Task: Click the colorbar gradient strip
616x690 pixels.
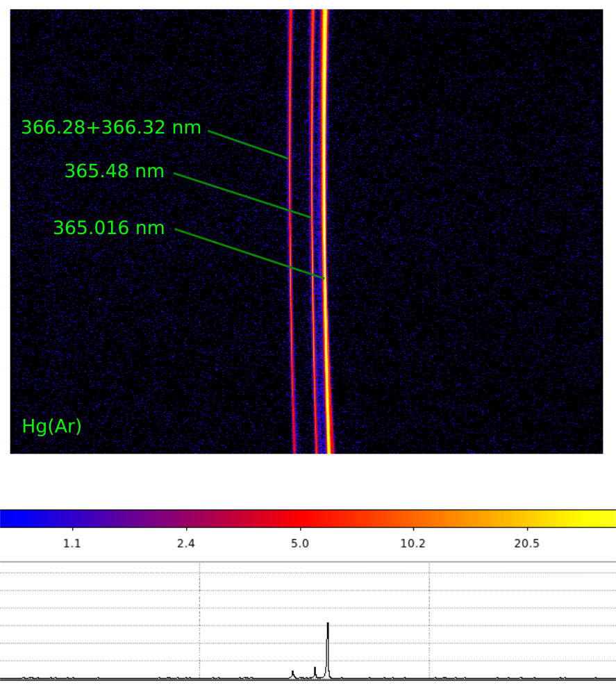Action: (x=308, y=518)
